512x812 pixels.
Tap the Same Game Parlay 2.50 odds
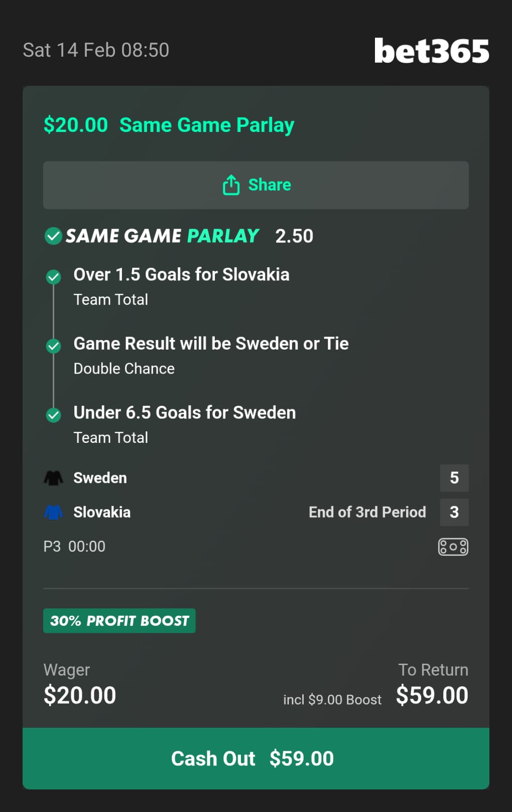(294, 236)
